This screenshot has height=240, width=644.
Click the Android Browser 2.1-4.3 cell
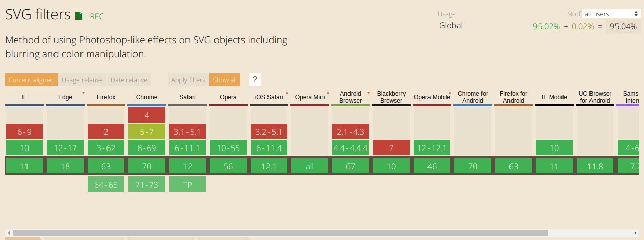coord(351,132)
